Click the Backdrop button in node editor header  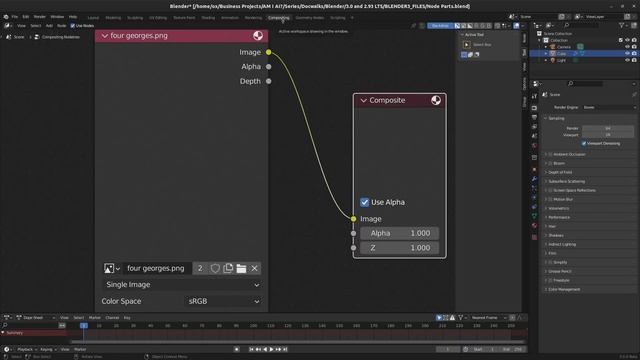440,26
